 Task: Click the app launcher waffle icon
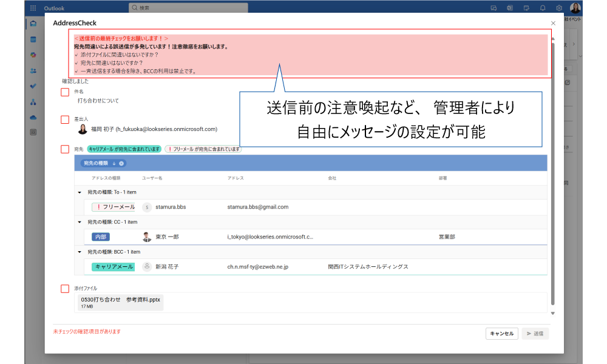(x=33, y=8)
